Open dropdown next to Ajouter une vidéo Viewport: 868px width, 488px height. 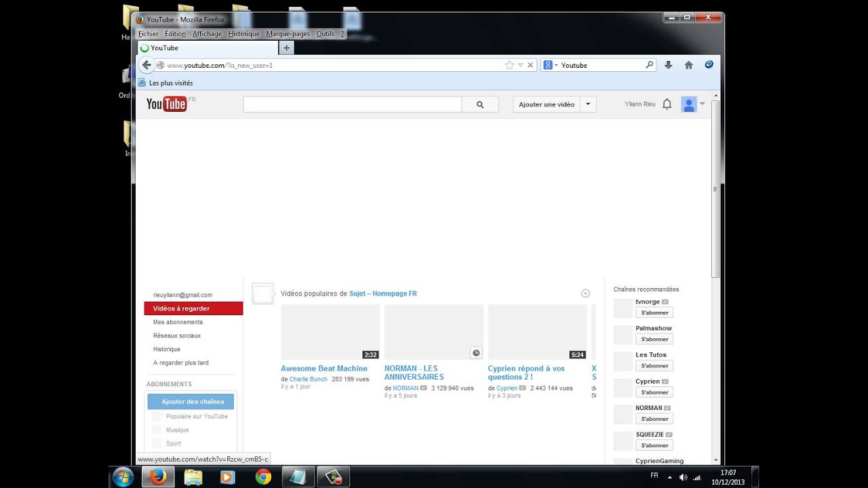(x=588, y=104)
